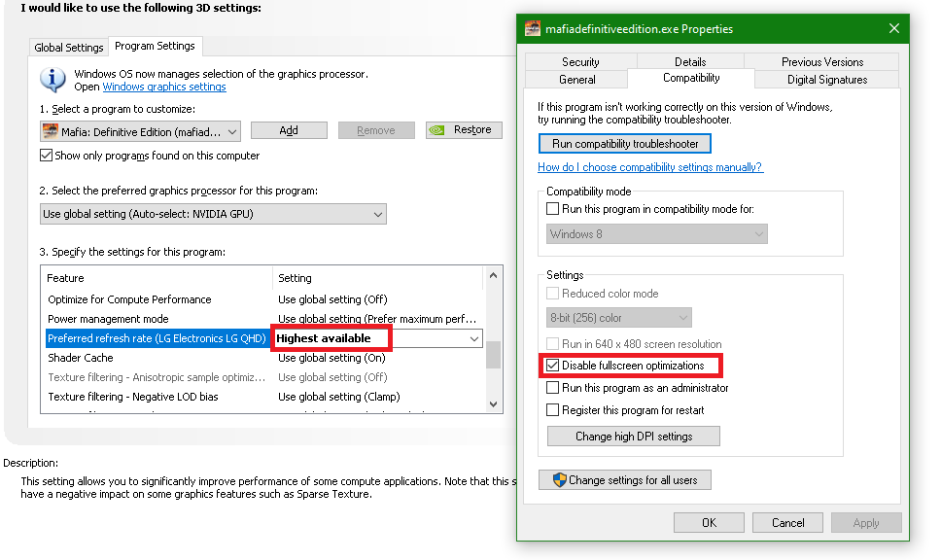This screenshot has height=560, width=941.
Task: Open the Digital Signatures tab
Action: coord(827,79)
